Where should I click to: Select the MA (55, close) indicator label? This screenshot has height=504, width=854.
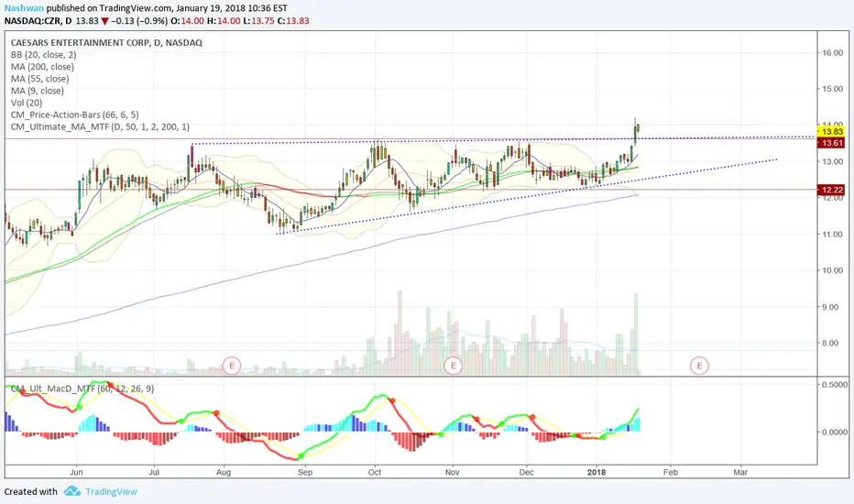pyautogui.click(x=40, y=79)
